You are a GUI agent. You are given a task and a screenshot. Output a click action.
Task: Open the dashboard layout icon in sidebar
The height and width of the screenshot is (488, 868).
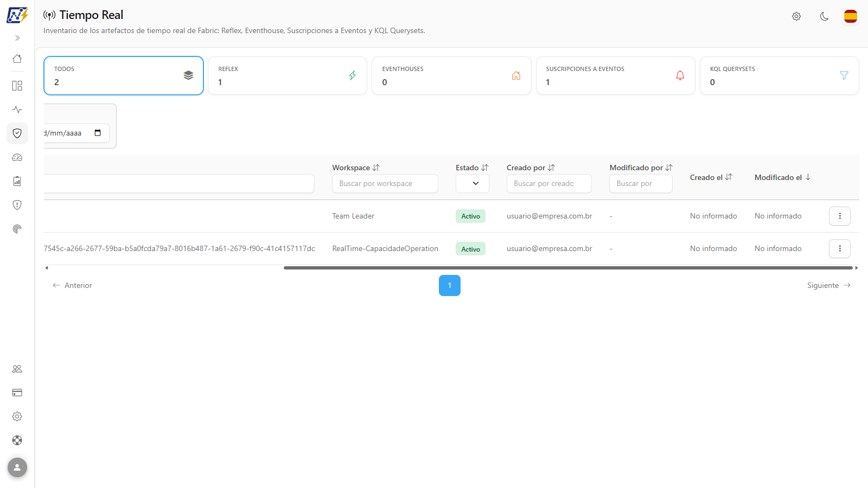click(17, 86)
